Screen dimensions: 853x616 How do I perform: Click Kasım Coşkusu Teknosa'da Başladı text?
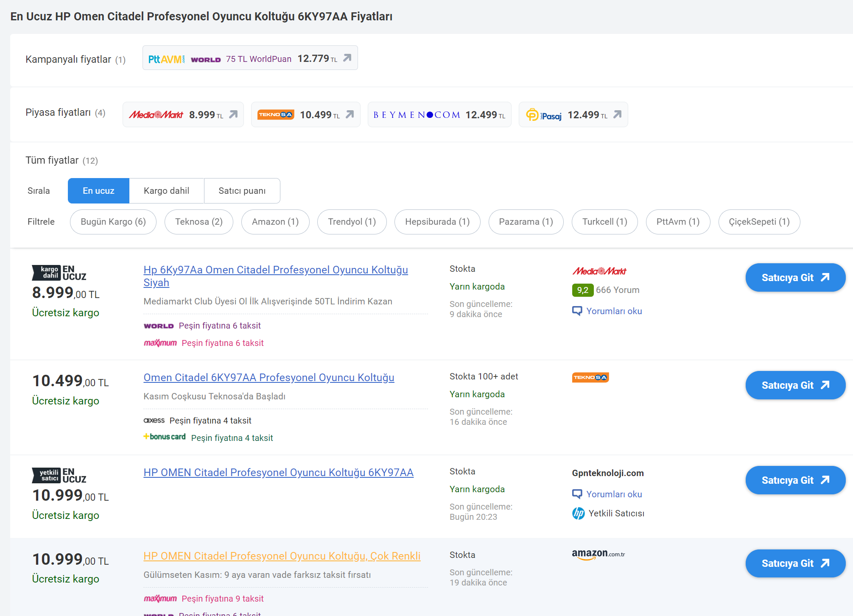coord(215,396)
